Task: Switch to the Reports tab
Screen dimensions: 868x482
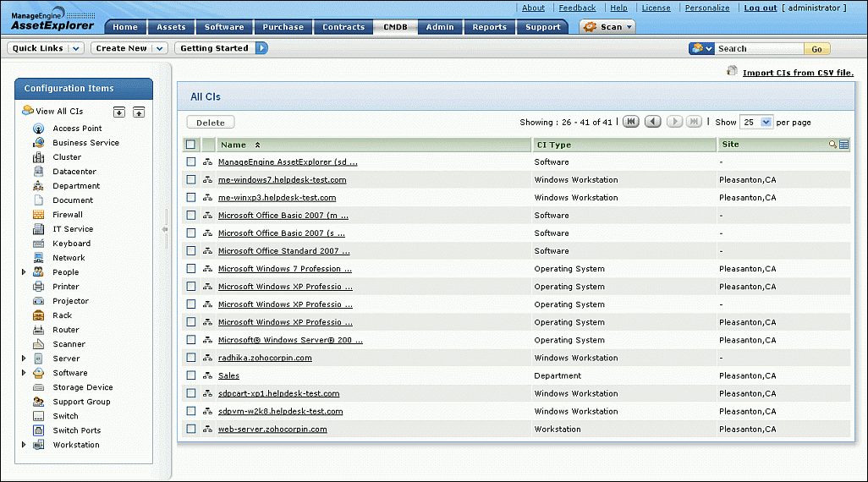Action: (489, 27)
